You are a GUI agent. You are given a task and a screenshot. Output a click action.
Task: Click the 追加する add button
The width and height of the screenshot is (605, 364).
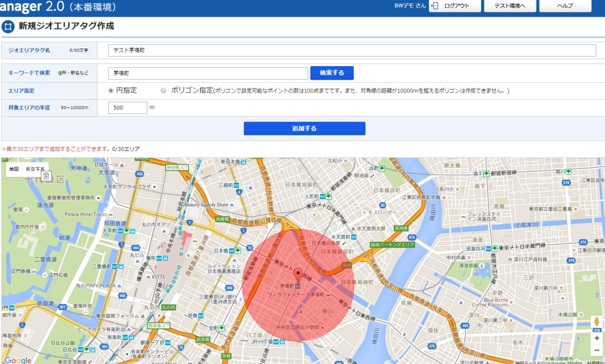304,129
